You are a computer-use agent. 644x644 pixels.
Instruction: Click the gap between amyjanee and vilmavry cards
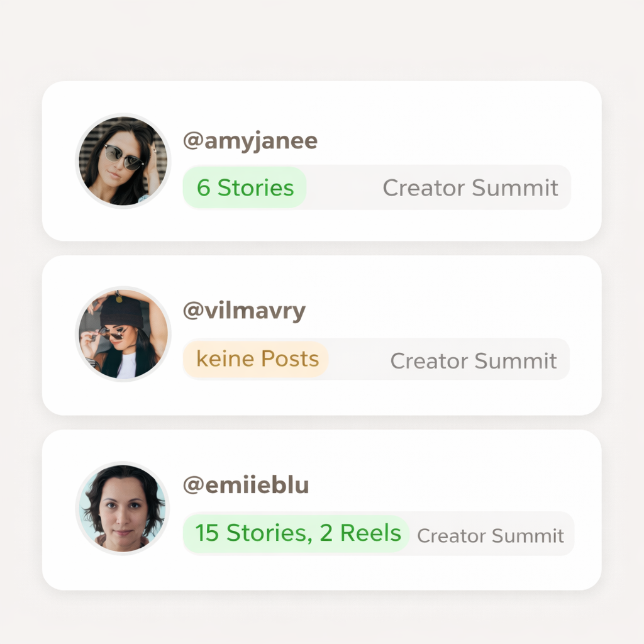[321, 248]
